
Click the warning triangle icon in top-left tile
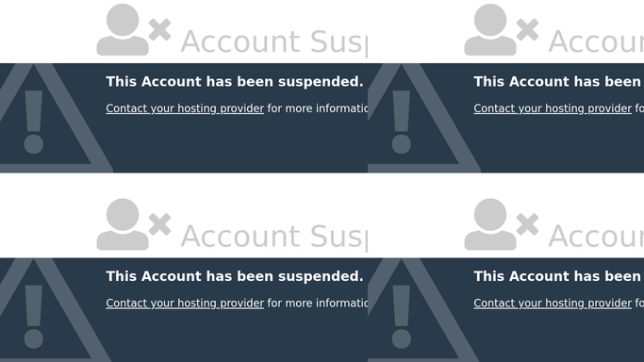tap(47, 118)
